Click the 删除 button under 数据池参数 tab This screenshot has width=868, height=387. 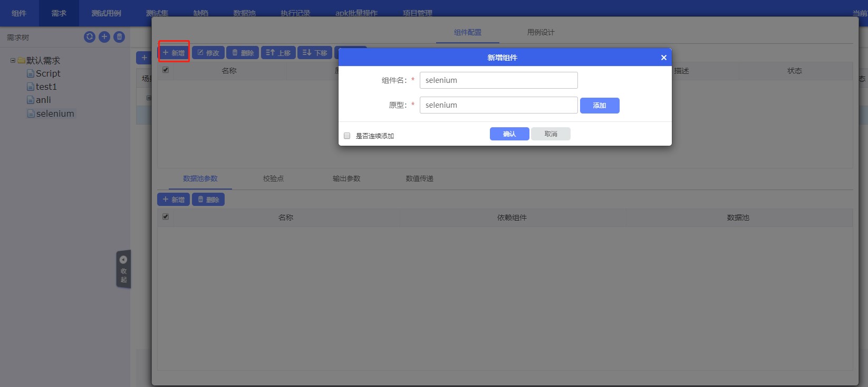(208, 200)
